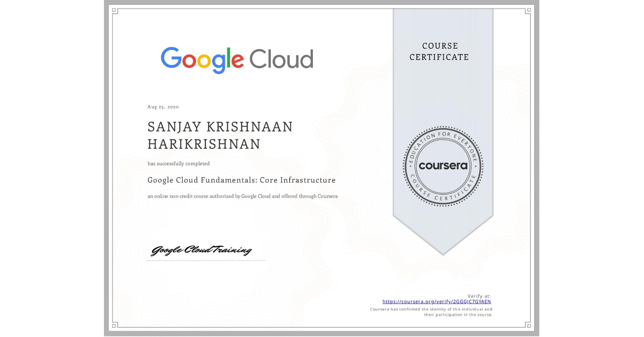Click the bottom-left corner ornament mark
The height and width of the screenshot is (337, 644).
point(114,326)
